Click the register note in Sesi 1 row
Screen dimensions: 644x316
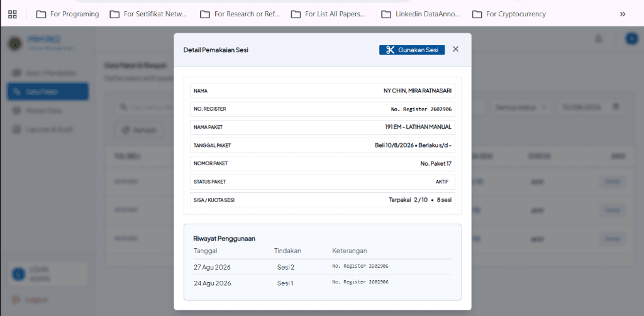click(x=360, y=282)
